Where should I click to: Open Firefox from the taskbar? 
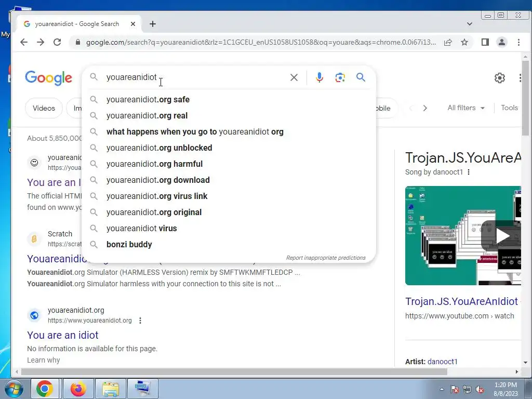click(x=78, y=389)
